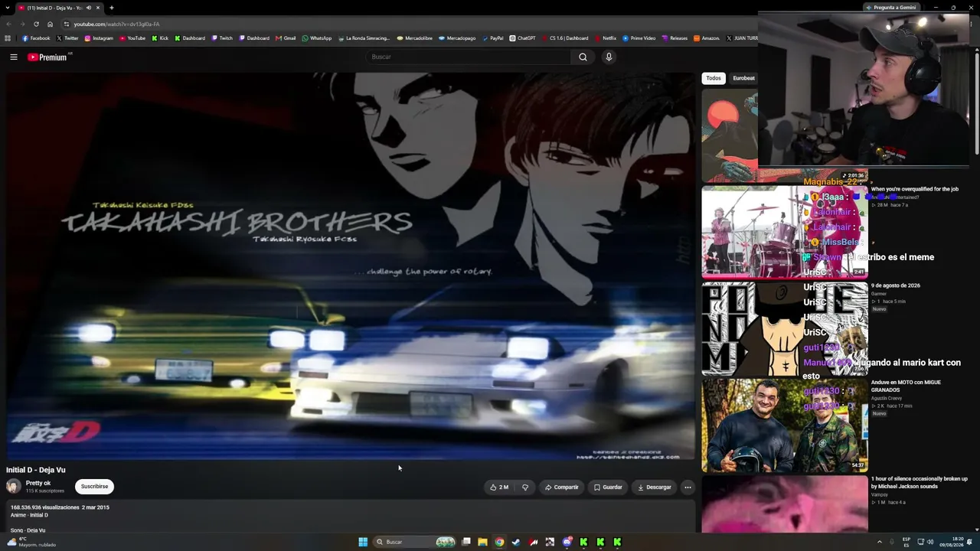Save video with the Guardar button

[608, 487]
